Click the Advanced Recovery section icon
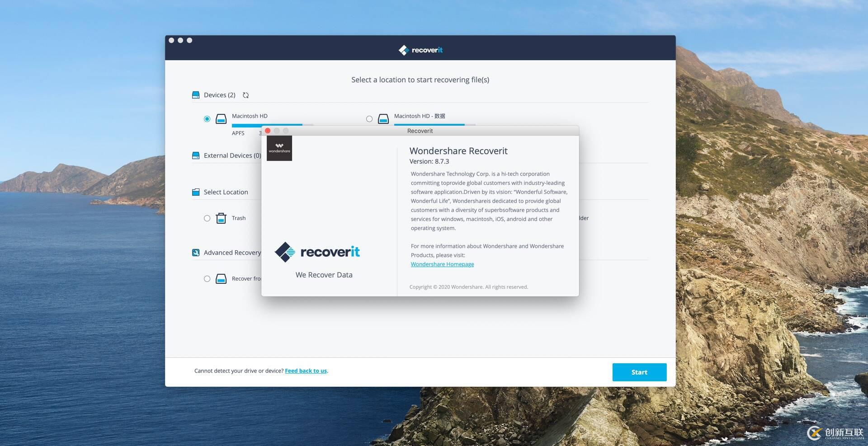 [196, 253]
